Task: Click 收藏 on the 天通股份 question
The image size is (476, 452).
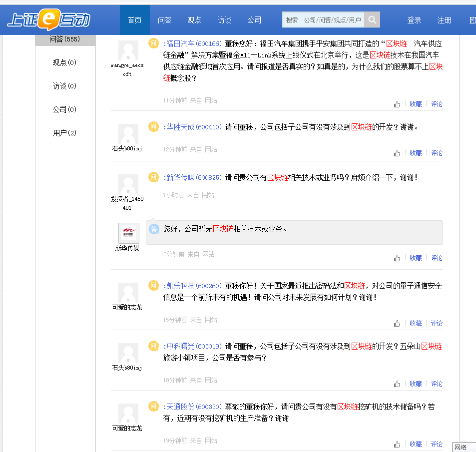Action: click(416, 444)
